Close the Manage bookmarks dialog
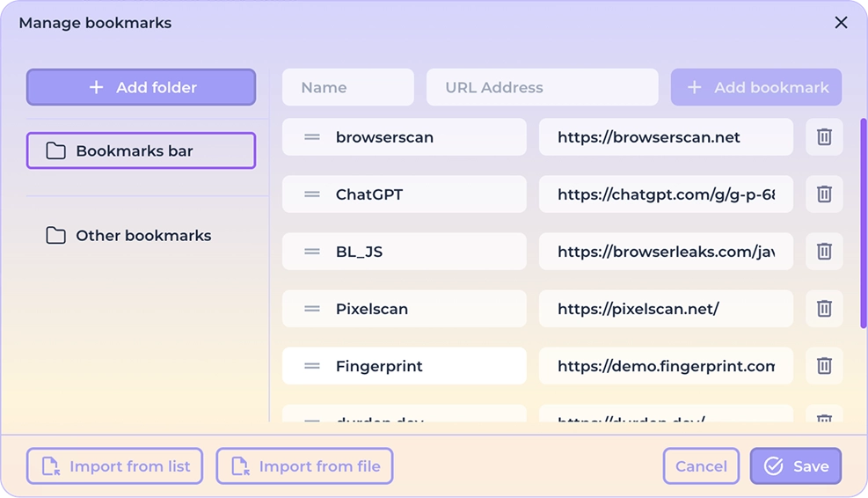This screenshot has height=498, width=868. pyautogui.click(x=841, y=23)
